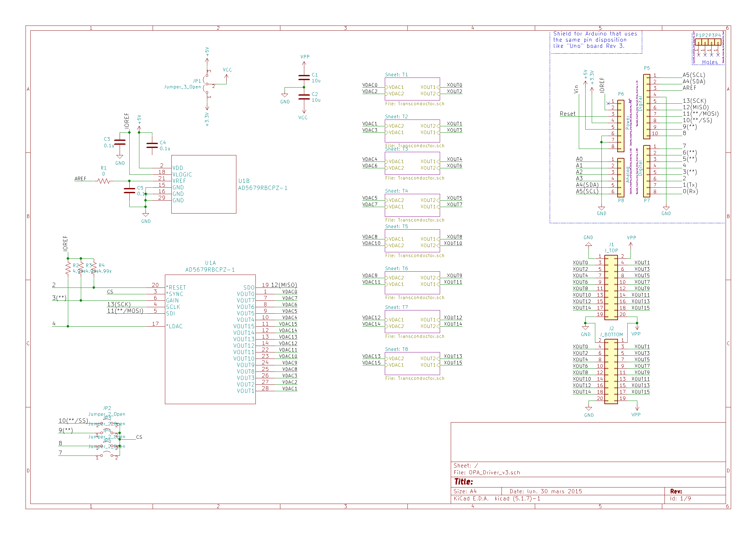This screenshot has width=756, height=534.
Task: Select the U1A AD5679RBCPZ-1 chip body
Action: pyautogui.click(x=210, y=339)
